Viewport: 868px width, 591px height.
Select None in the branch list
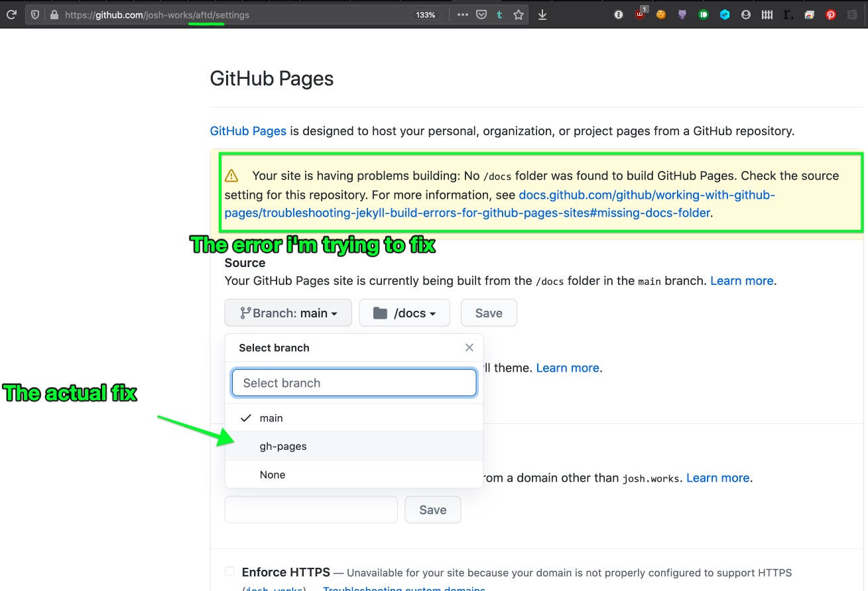[354, 474]
